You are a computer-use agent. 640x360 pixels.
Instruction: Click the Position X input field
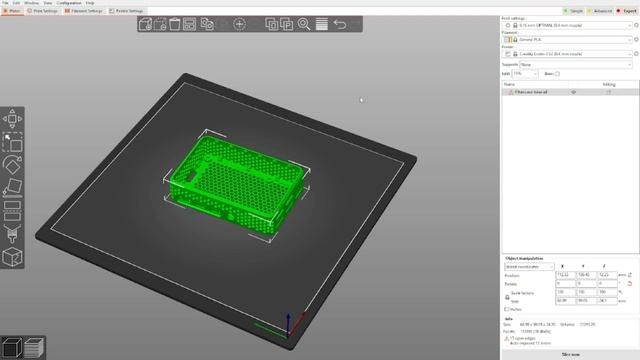pos(565,275)
